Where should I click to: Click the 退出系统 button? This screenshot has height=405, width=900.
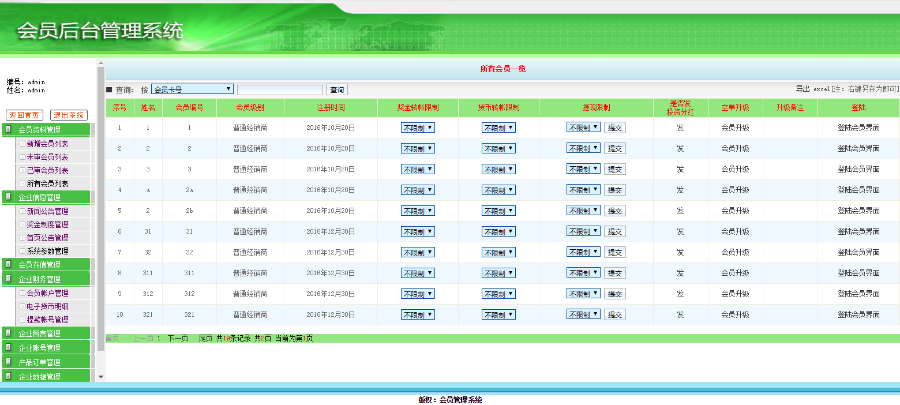coord(70,115)
